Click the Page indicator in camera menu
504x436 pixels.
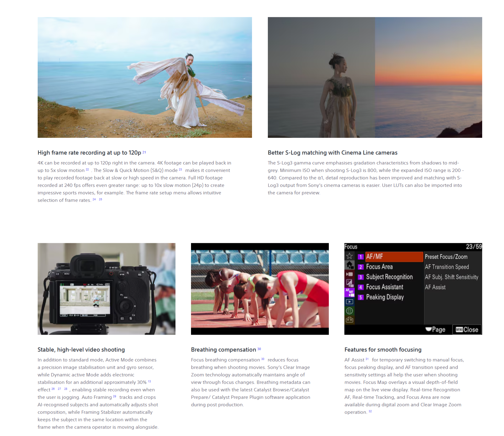point(436,330)
